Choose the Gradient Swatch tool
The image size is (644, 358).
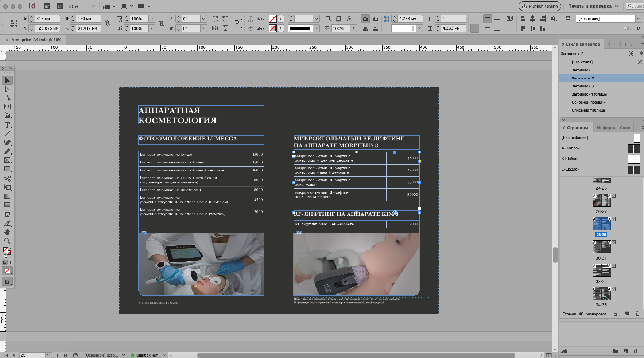coord(7,196)
